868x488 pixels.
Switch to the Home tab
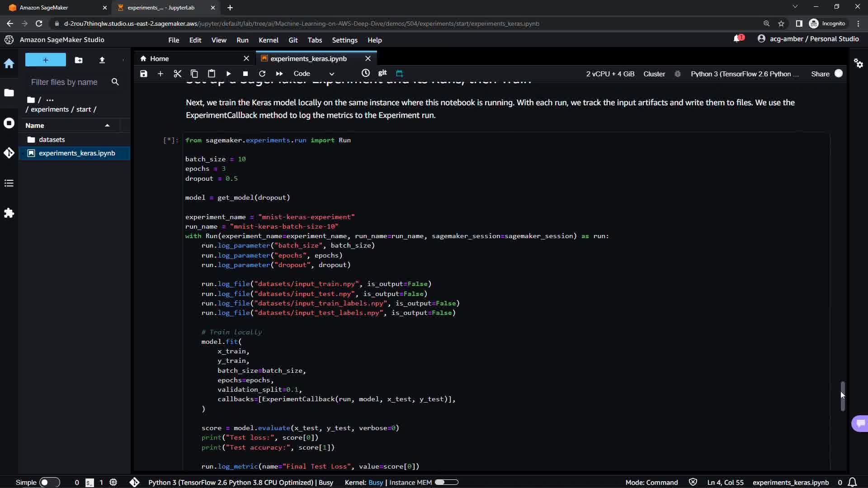click(x=159, y=59)
